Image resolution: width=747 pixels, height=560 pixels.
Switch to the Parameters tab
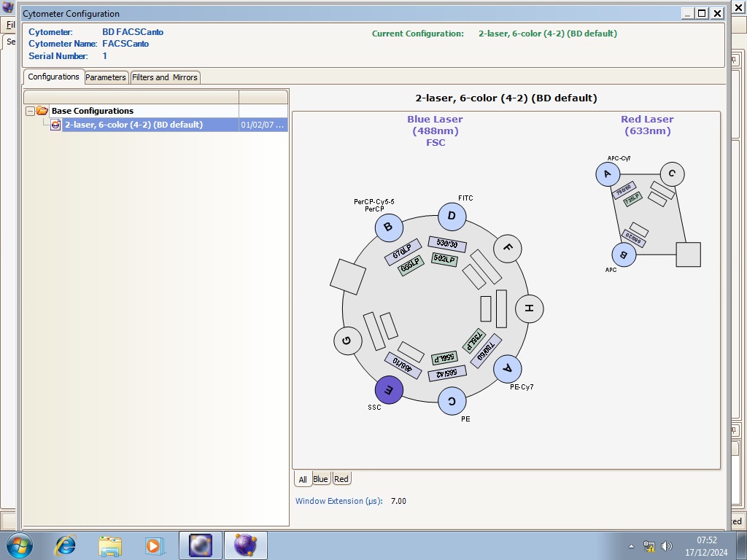coord(106,77)
